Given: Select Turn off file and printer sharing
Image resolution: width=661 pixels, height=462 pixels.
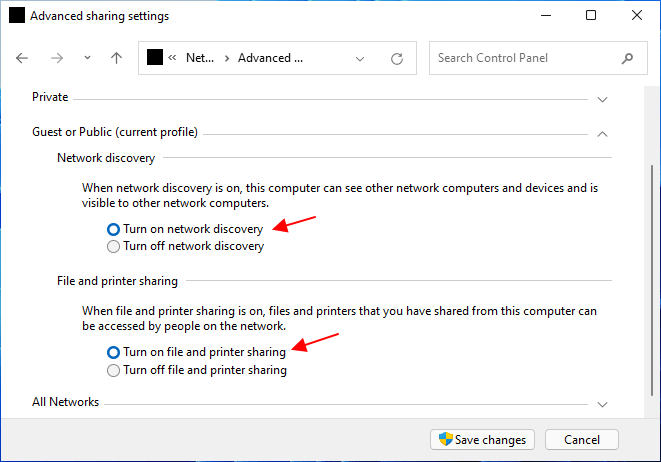Looking at the screenshot, I should click(x=114, y=370).
